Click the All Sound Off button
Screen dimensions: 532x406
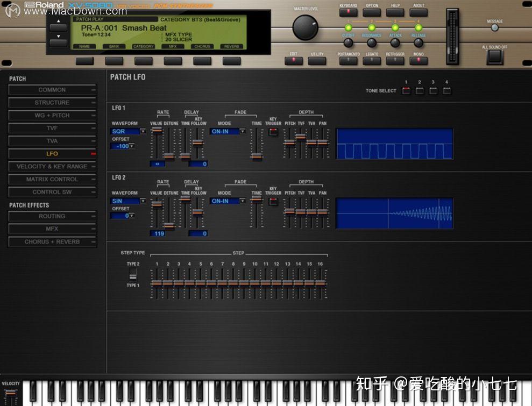point(495,57)
